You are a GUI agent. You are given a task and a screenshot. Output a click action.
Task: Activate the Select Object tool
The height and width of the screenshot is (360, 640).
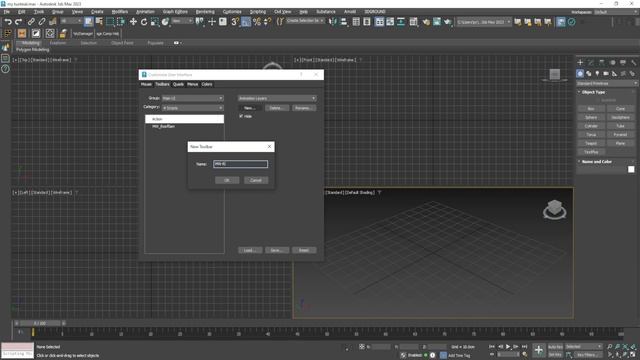click(89, 22)
